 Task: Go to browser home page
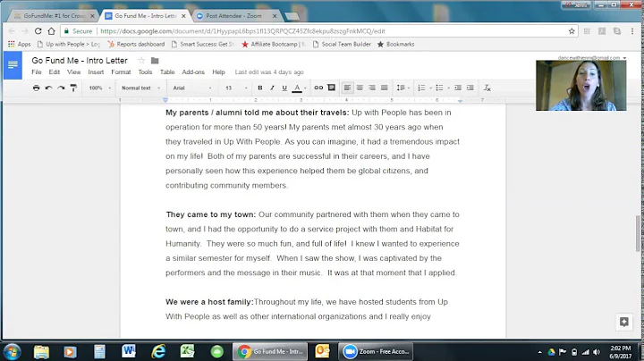tap(51, 31)
